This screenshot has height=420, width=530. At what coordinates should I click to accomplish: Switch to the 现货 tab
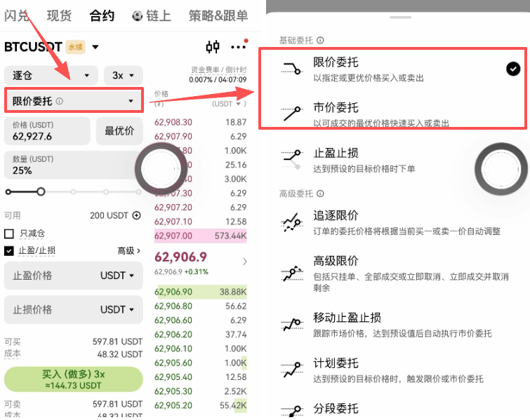click(59, 16)
